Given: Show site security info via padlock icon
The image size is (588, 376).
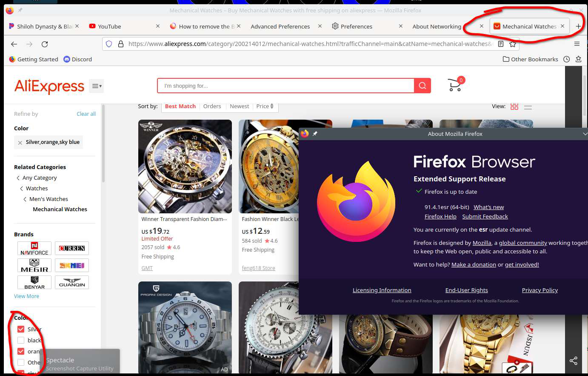Looking at the screenshot, I should point(120,44).
